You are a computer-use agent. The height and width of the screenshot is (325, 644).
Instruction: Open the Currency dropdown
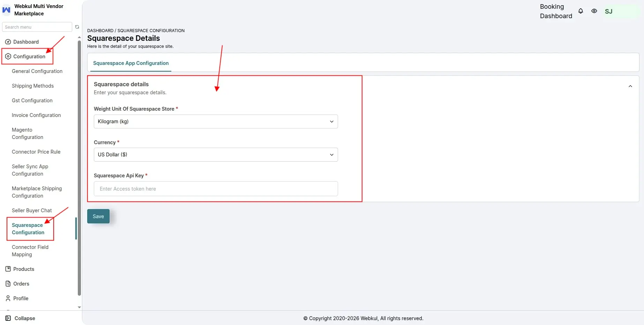(x=216, y=155)
